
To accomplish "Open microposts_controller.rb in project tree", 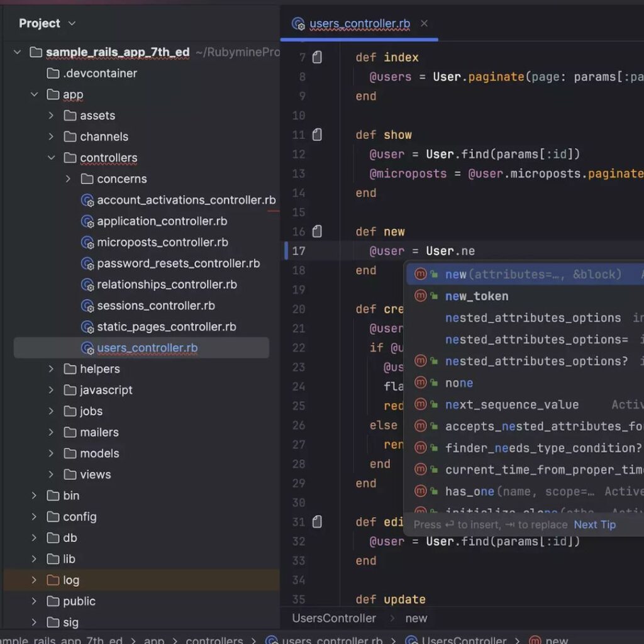I will tap(162, 242).
